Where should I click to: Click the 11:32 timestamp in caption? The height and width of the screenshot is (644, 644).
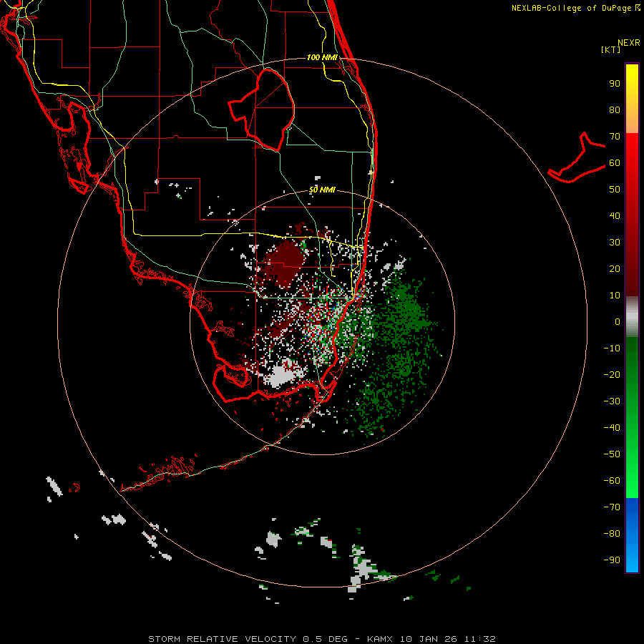coord(479,639)
